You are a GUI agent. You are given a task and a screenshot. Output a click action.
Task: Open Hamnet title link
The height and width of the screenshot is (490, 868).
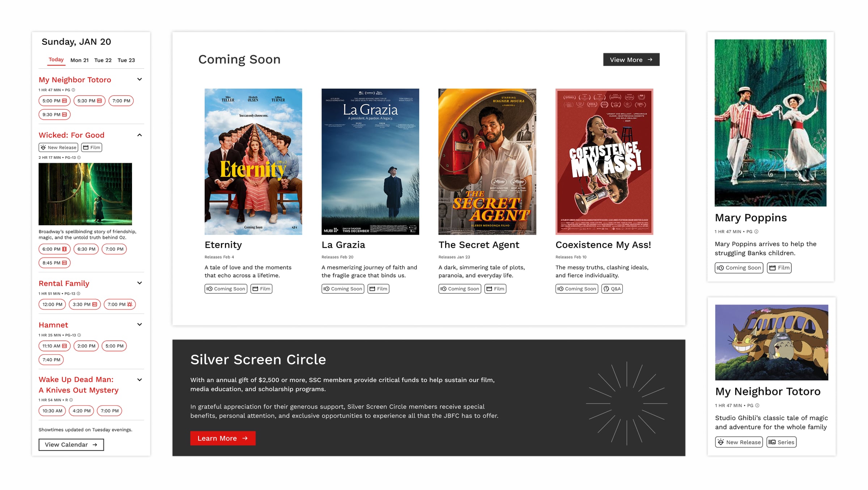[x=54, y=325]
